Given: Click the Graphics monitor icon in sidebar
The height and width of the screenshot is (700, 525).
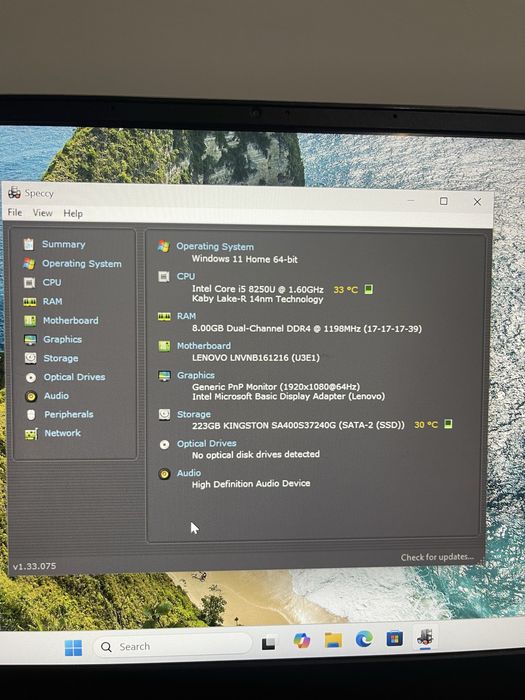Looking at the screenshot, I should point(30,340).
